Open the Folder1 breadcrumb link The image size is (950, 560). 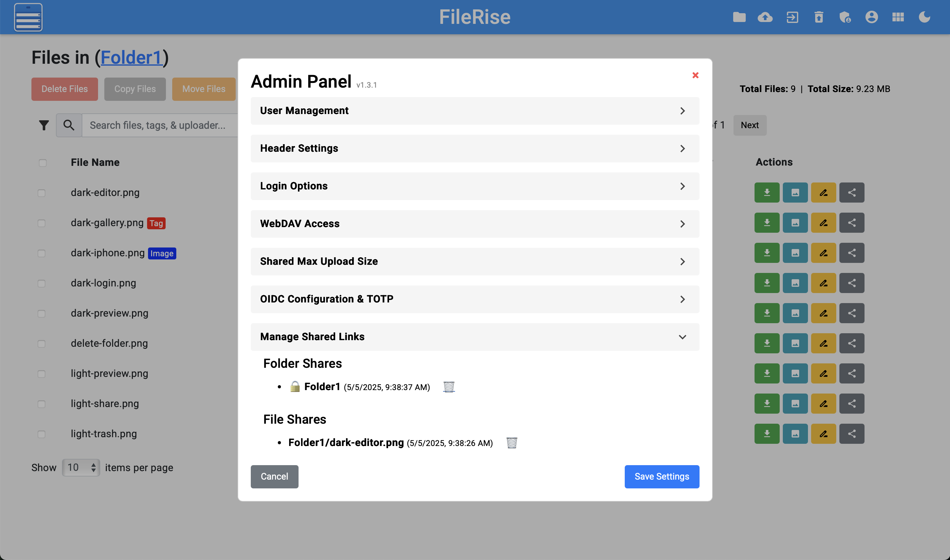[x=131, y=58]
